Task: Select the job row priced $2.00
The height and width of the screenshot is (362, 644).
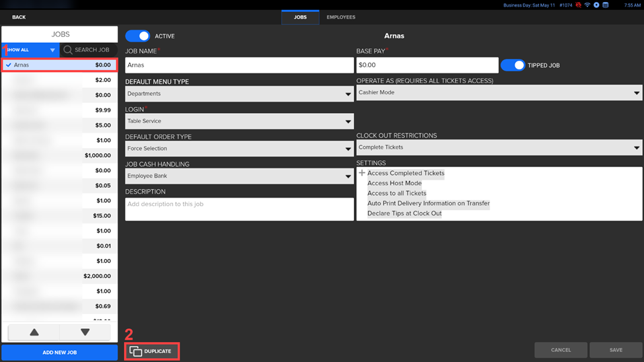Action: (59, 80)
